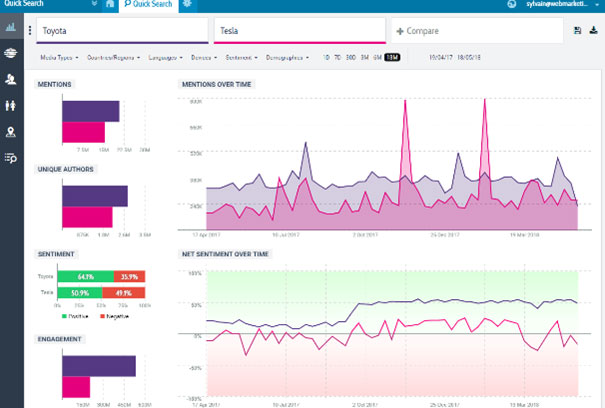
Task: Open the demographics people sidebar icon
Action: [11, 105]
